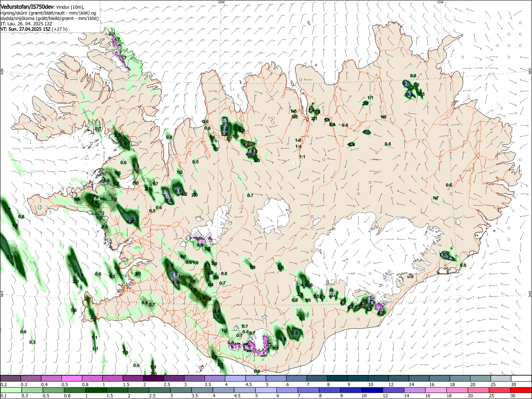Pick the upper legend swatch starting at 1
The width and height of the screenshot is (532, 399).
113,379
